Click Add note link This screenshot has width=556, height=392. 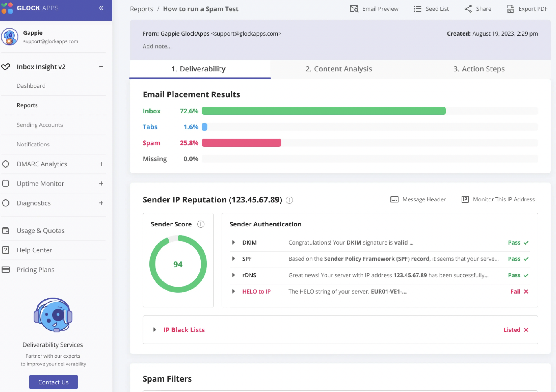pyautogui.click(x=157, y=46)
